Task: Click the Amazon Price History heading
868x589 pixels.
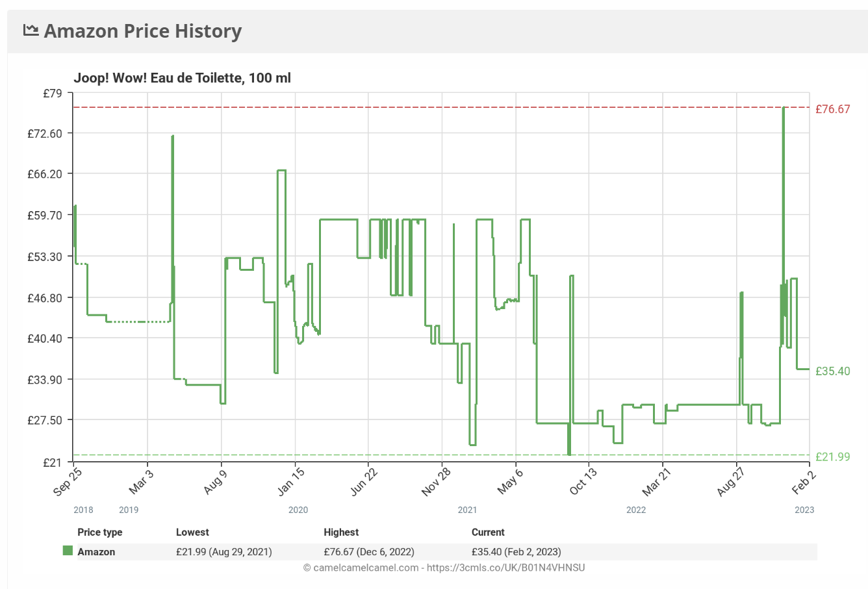Action: tap(143, 31)
